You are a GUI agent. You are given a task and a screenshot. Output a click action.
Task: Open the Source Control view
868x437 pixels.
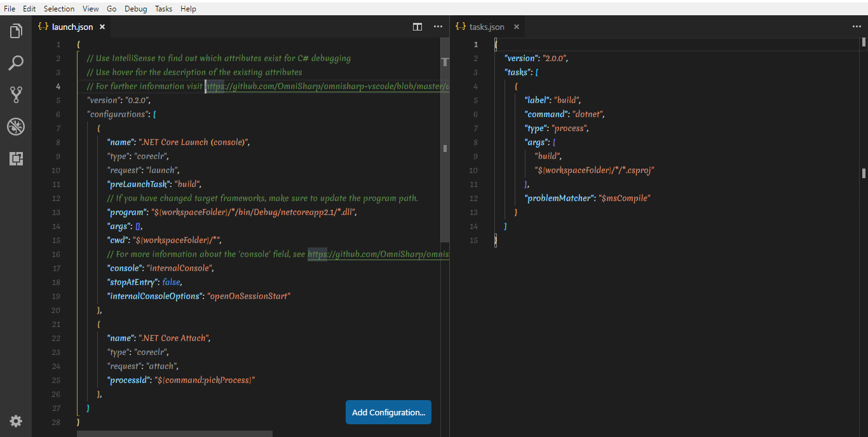(x=16, y=94)
